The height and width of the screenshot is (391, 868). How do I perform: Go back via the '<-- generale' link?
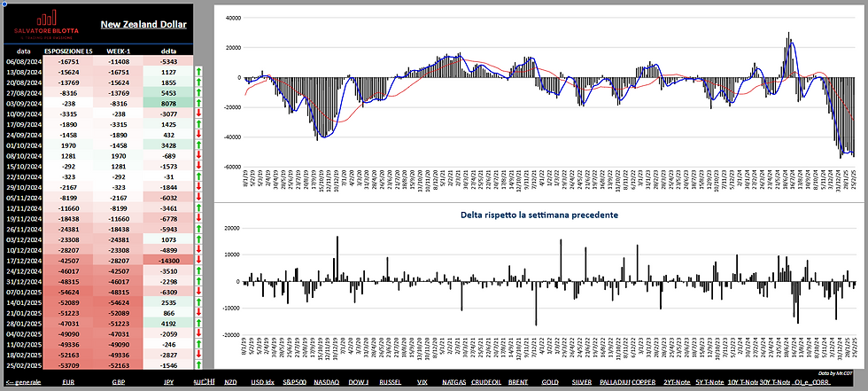(x=22, y=382)
